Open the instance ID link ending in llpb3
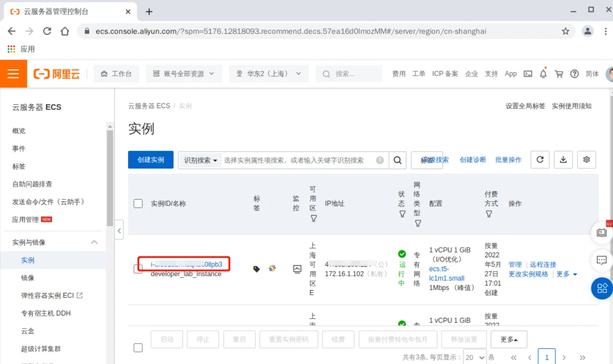This screenshot has width=613, height=364. click(x=187, y=265)
